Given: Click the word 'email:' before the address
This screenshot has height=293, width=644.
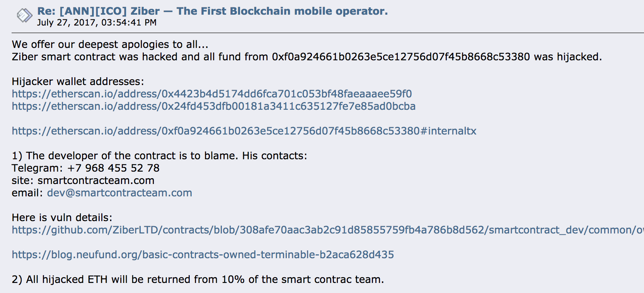Looking at the screenshot, I should (x=27, y=193).
